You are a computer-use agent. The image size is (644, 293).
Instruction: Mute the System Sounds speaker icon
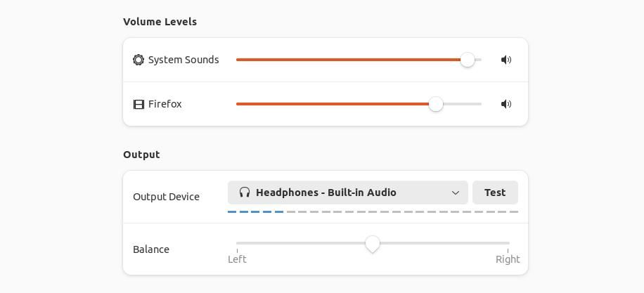pyautogui.click(x=506, y=60)
